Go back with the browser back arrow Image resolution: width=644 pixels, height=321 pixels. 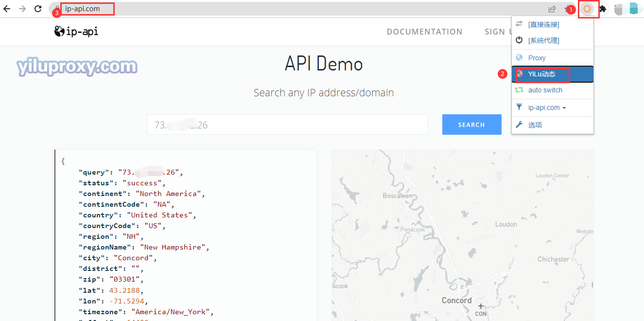point(7,9)
